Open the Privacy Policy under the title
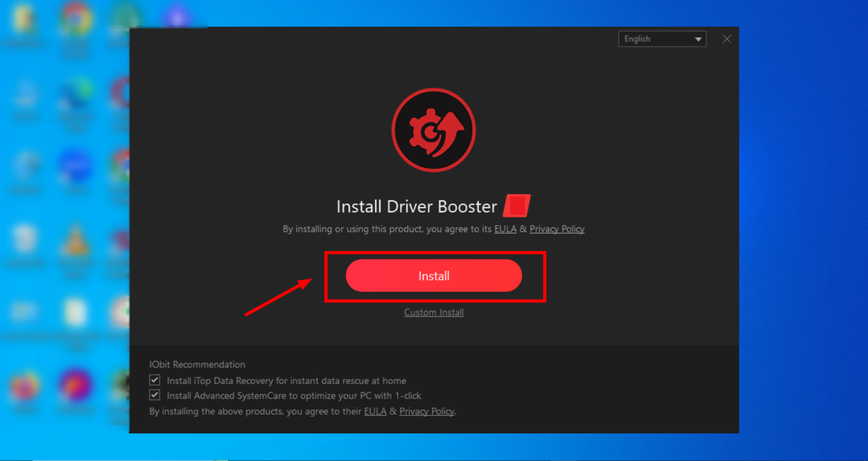The width and height of the screenshot is (868, 461). (557, 229)
